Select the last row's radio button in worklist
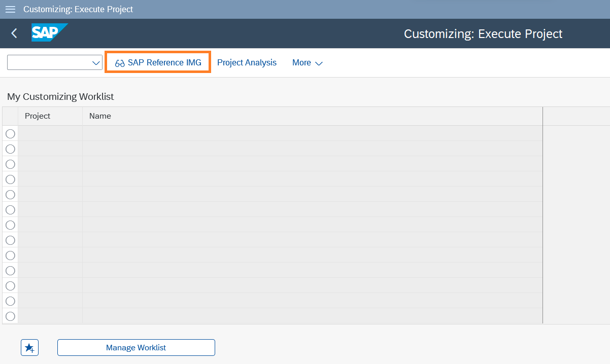This screenshot has height=364, width=610. (10, 316)
